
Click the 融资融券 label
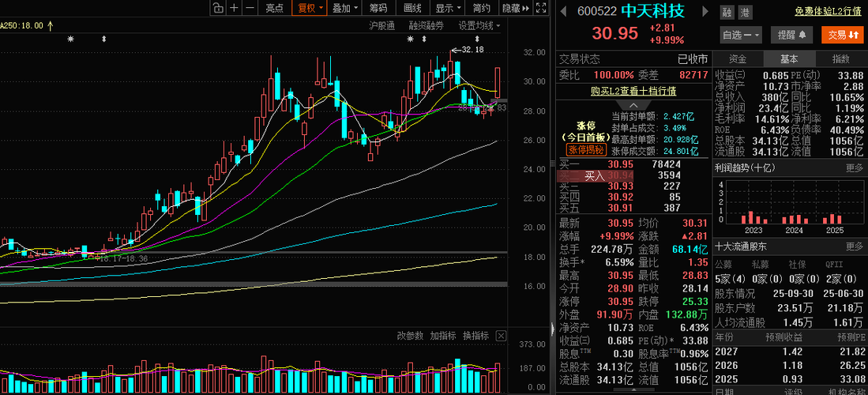point(426,25)
